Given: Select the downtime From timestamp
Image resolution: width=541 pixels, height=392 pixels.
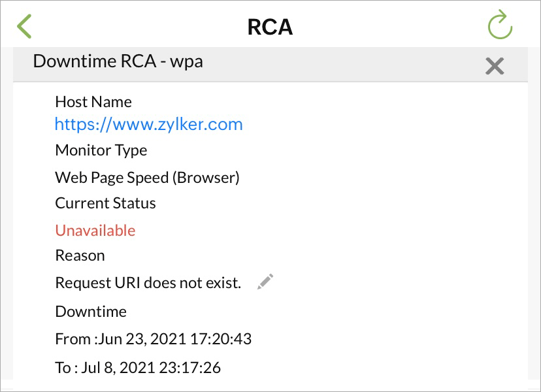Looking at the screenshot, I should coord(154,339).
